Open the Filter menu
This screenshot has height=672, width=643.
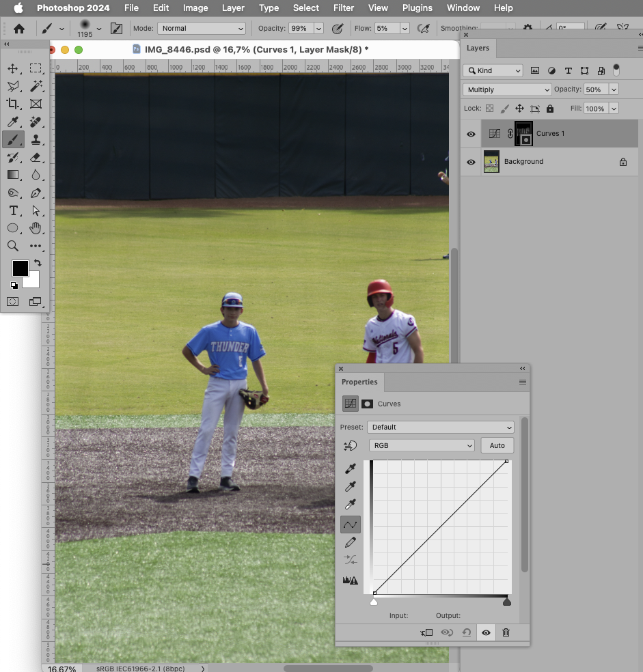click(x=344, y=8)
